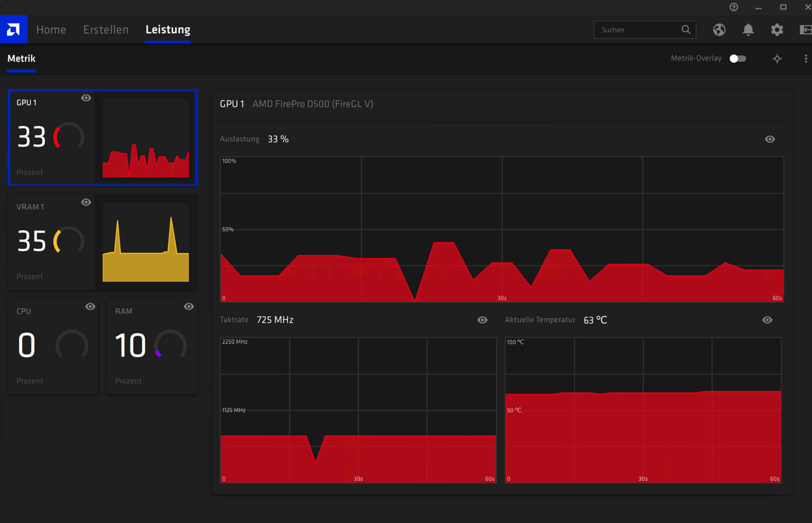Toggle visibility of Aktuelle Temperatur

coord(767,320)
